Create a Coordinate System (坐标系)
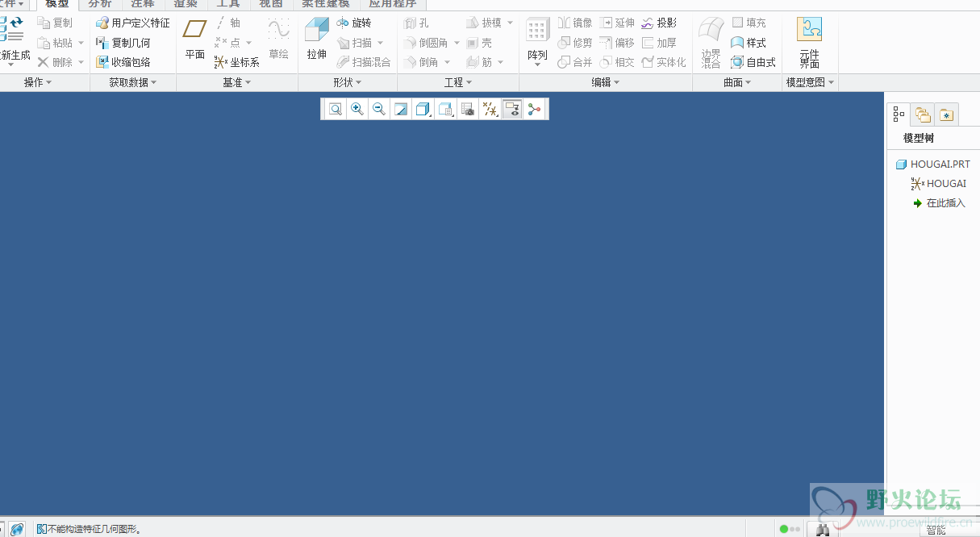The height and width of the screenshot is (537, 980). [x=237, y=62]
